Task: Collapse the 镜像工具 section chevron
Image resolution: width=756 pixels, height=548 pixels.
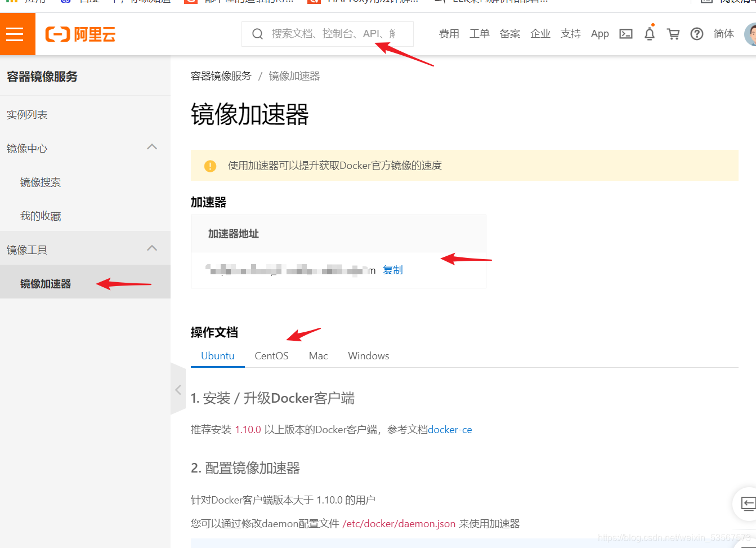Action: pyautogui.click(x=152, y=248)
